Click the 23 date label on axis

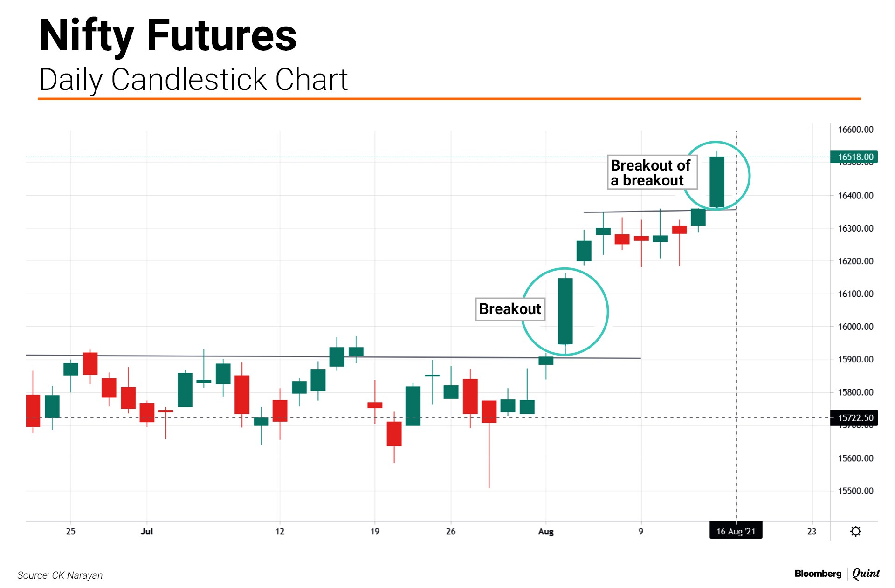[812, 532]
